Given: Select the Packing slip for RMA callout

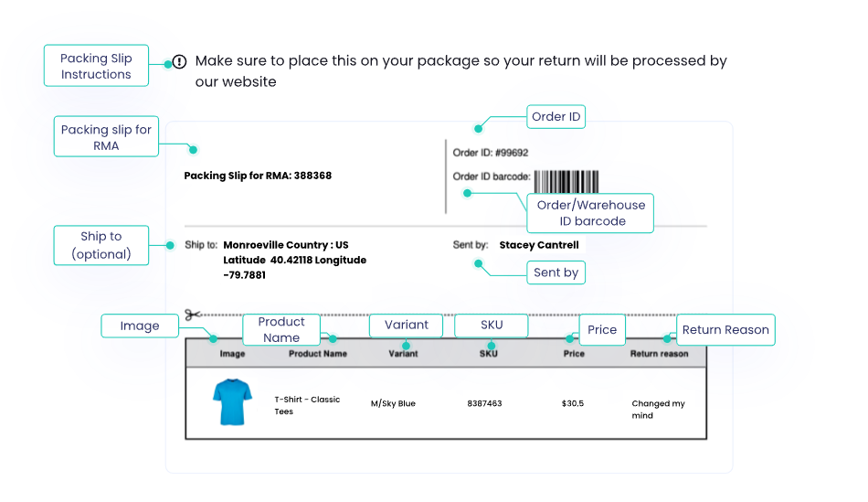Looking at the screenshot, I should point(106,137).
